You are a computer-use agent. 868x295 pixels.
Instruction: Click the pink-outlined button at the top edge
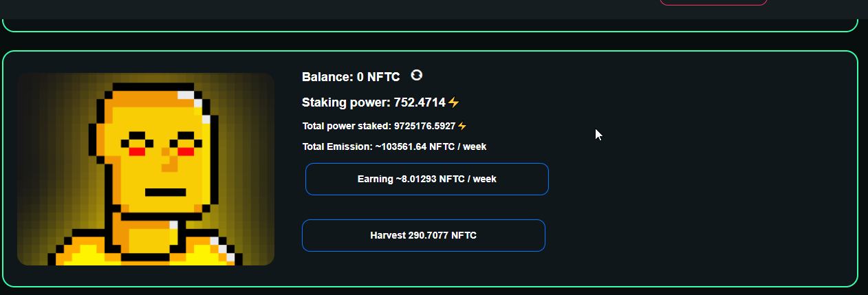713,3
